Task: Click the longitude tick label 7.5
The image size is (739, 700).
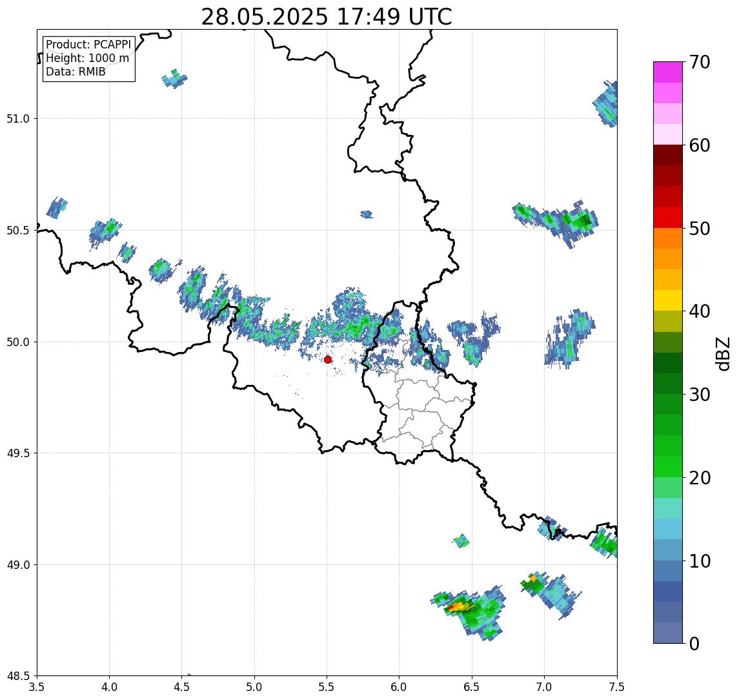Action: [x=616, y=687]
